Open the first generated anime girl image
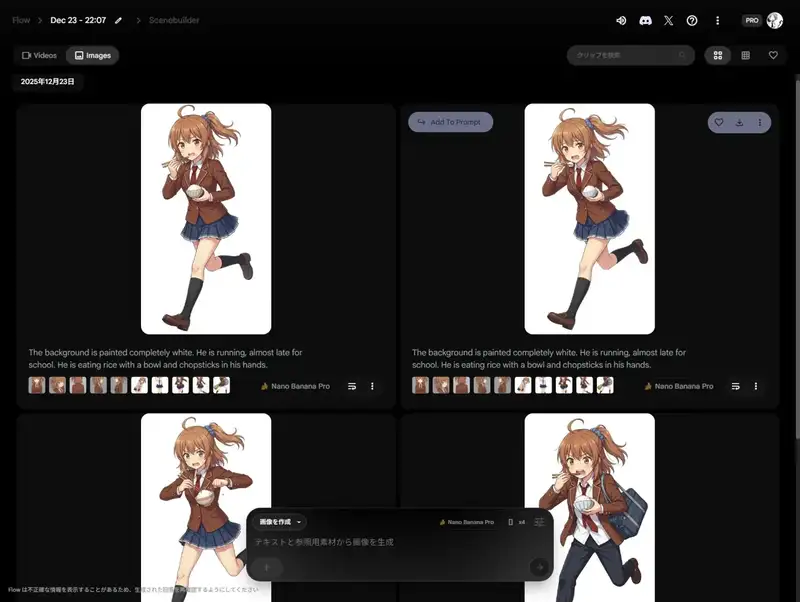The image size is (800, 602). tap(206, 218)
